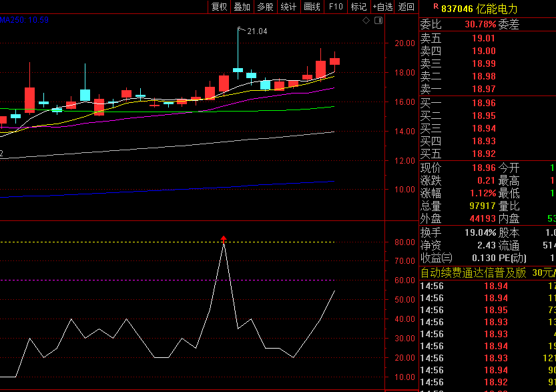This screenshot has height=392, width=556.
Task: Select the 卖五 price 19.01 row
Action: [x=483, y=38]
